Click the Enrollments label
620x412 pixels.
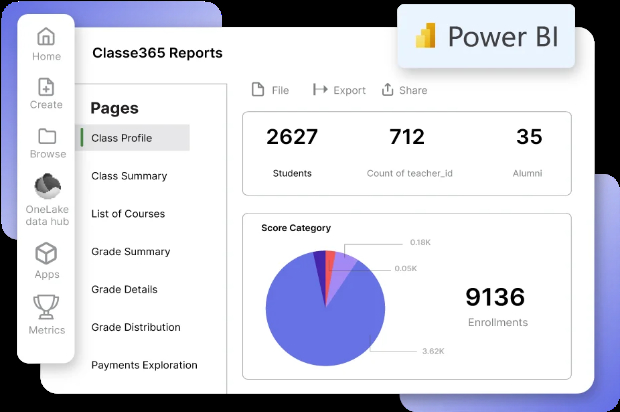498,322
